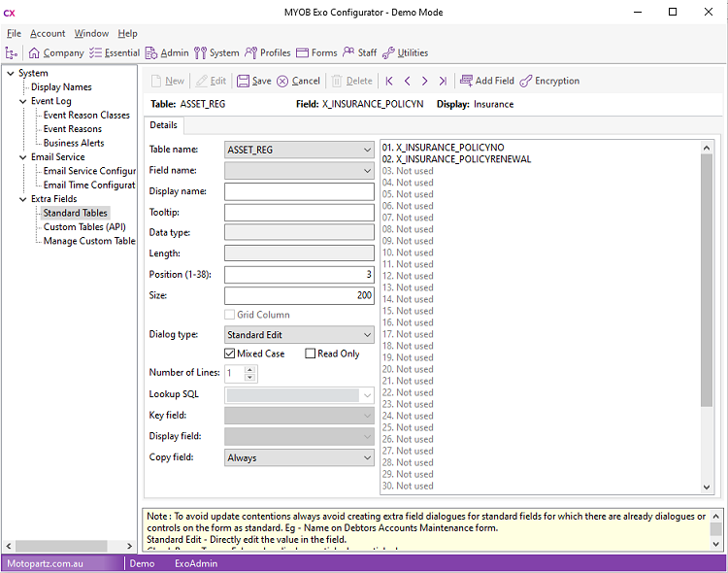Click the Add Field button
Screen dimensions: 728x573
[x=486, y=81]
